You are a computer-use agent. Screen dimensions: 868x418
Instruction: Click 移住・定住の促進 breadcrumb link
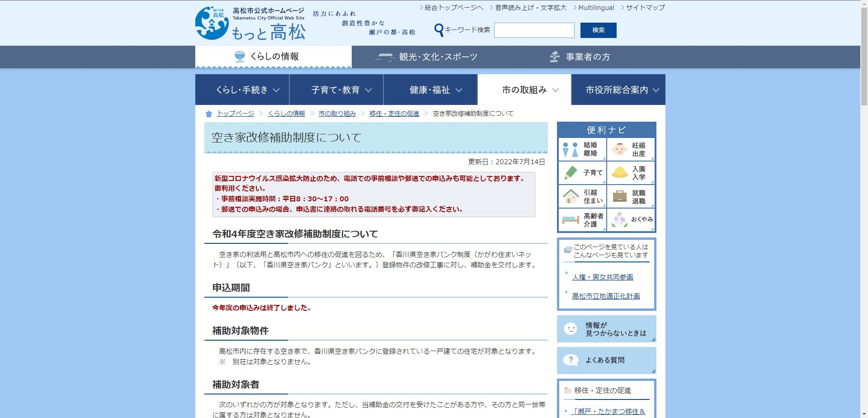click(x=394, y=114)
